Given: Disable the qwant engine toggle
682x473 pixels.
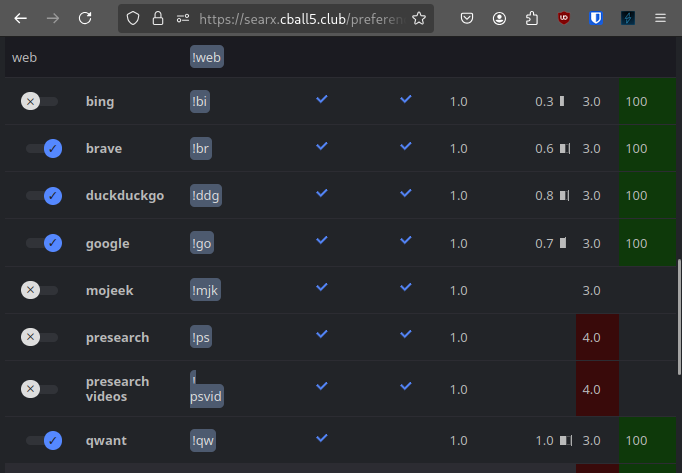Looking at the screenshot, I should click(43, 440).
